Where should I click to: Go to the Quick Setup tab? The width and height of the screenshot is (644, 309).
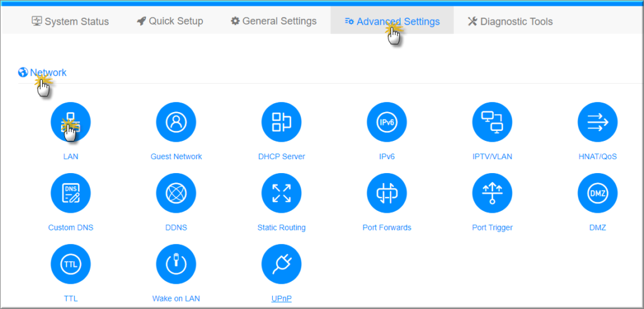170,21
